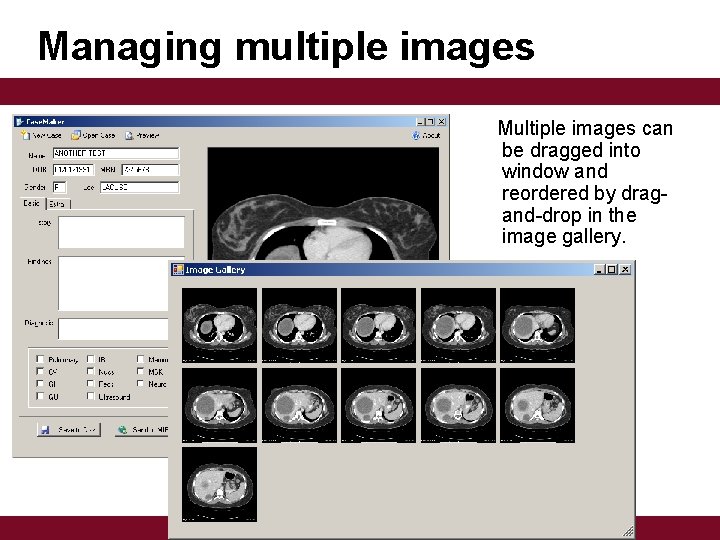The height and width of the screenshot is (540, 720).
Task: Click the CaseMaker title bar icon
Action: 20,122
